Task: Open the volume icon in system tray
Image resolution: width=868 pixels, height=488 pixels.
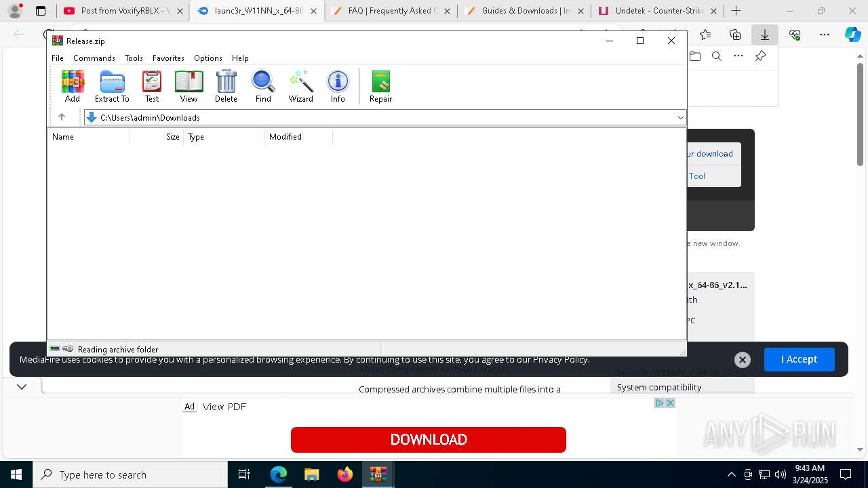Action: (x=780, y=474)
